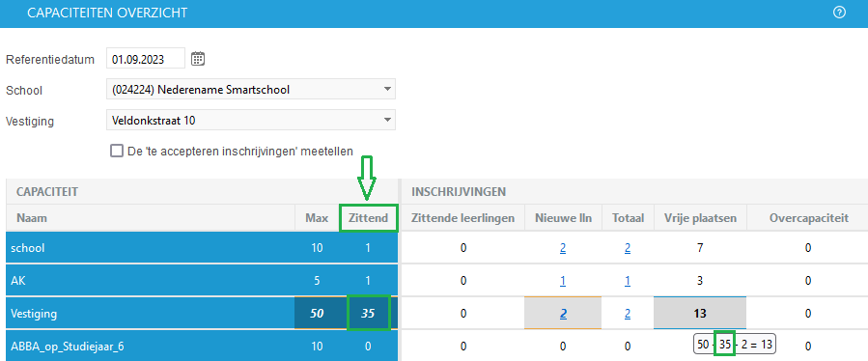Click the INSCHRIJVINGEN section header

459,191
